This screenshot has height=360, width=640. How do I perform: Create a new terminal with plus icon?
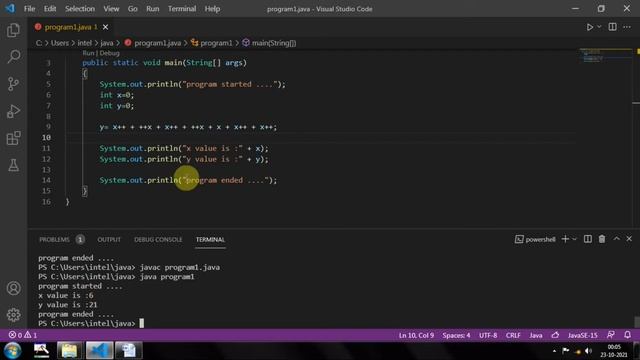[x=565, y=239]
